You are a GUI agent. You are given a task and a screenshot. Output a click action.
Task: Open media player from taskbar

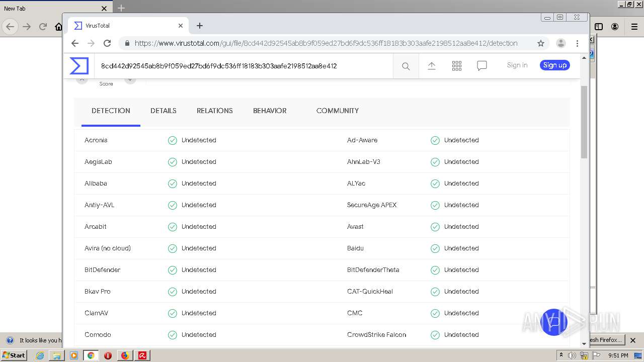[x=73, y=355]
